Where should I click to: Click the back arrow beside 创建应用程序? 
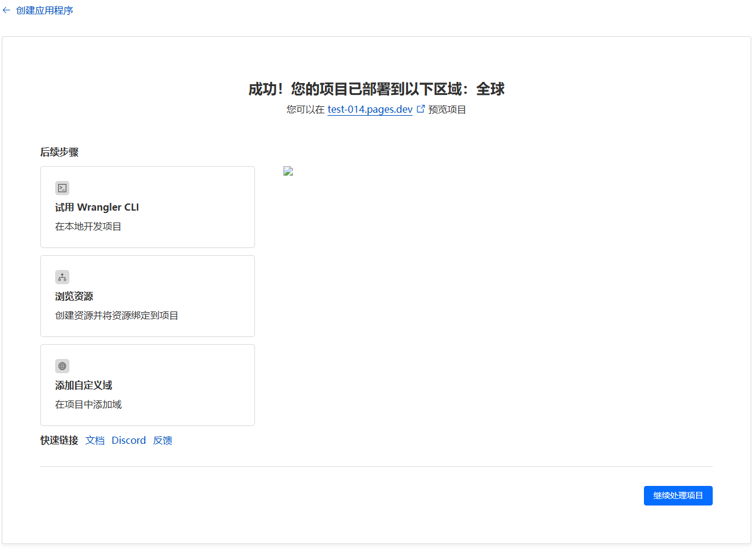[x=7, y=11]
